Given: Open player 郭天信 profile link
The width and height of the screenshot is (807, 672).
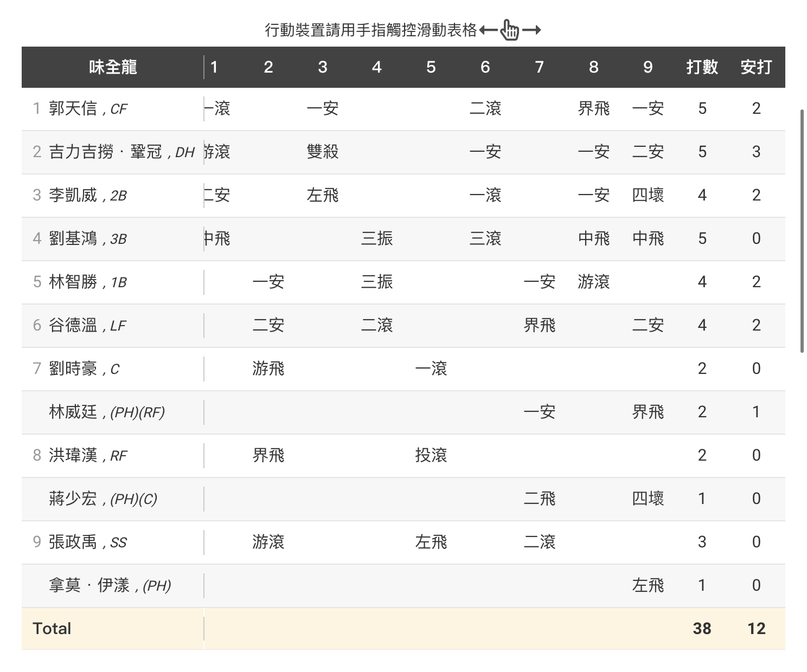Looking at the screenshot, I should coord(73,108).
